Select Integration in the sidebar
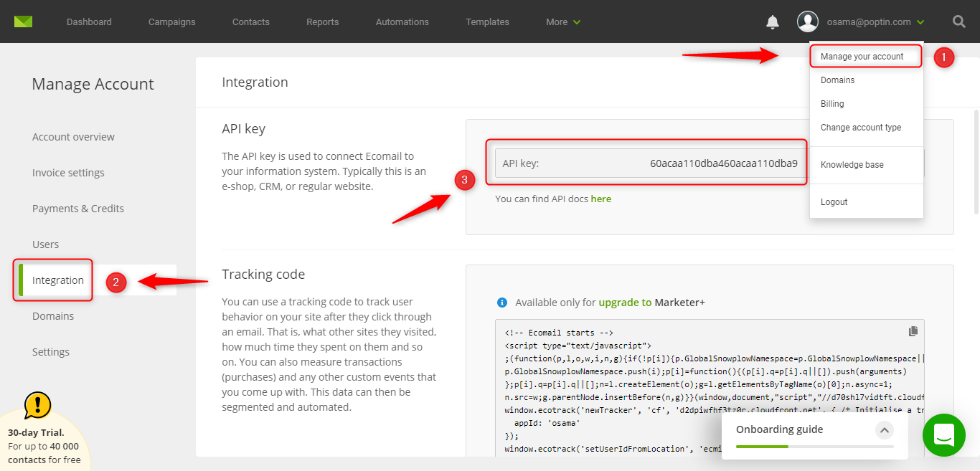This screenshot has height=471, width=980. point(58,280)
